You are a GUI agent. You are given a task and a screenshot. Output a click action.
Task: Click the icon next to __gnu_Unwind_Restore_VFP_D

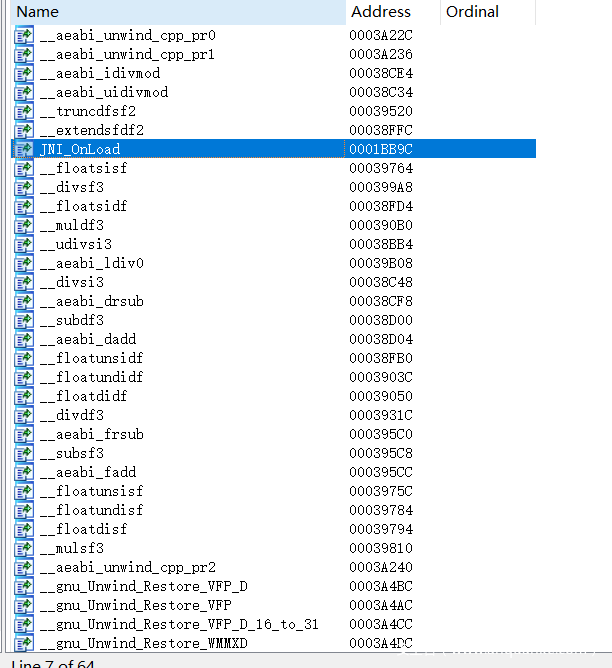click(x=23, y=586)
